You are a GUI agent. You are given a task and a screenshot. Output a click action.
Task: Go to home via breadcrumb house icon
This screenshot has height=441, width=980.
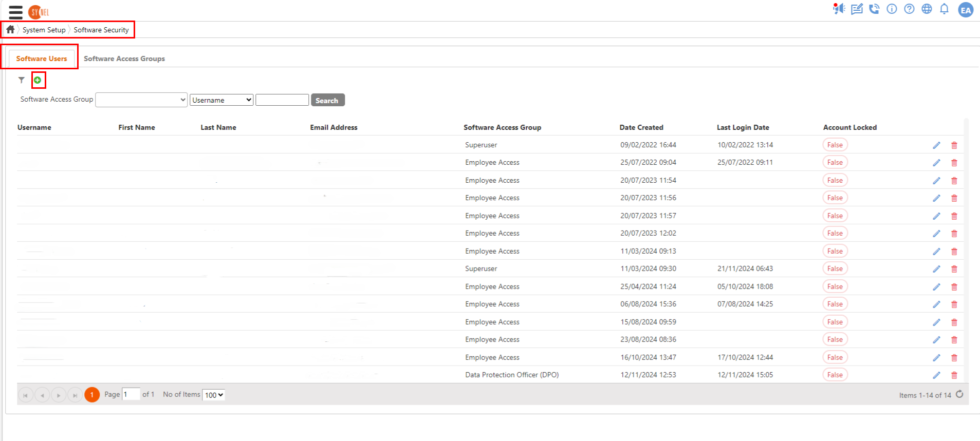click(x=10, y=29)
